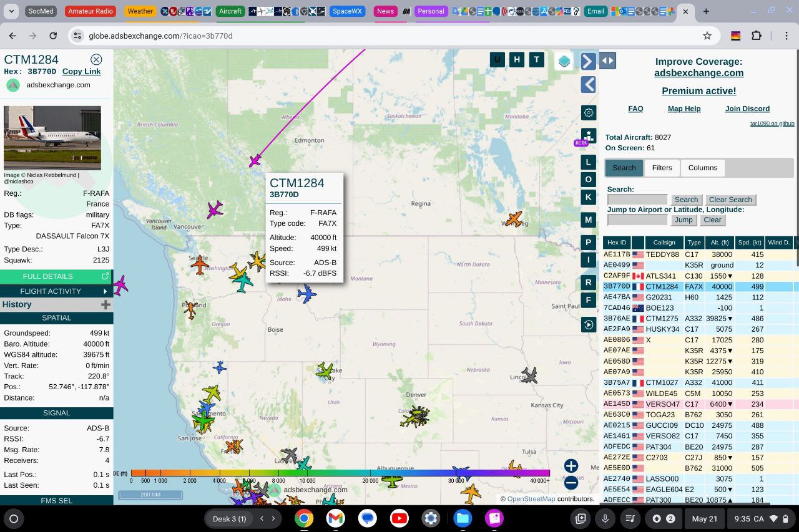Click the sidebar width toggle arrows icon
This screenshot has width=799, height=532.
[607, 60]
